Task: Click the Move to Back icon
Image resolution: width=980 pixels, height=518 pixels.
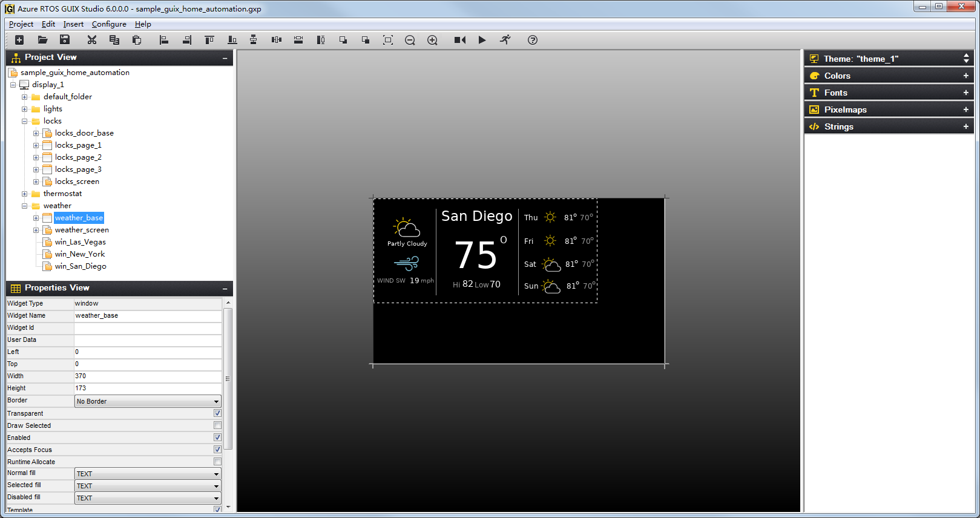Action: tap(366, 40)
